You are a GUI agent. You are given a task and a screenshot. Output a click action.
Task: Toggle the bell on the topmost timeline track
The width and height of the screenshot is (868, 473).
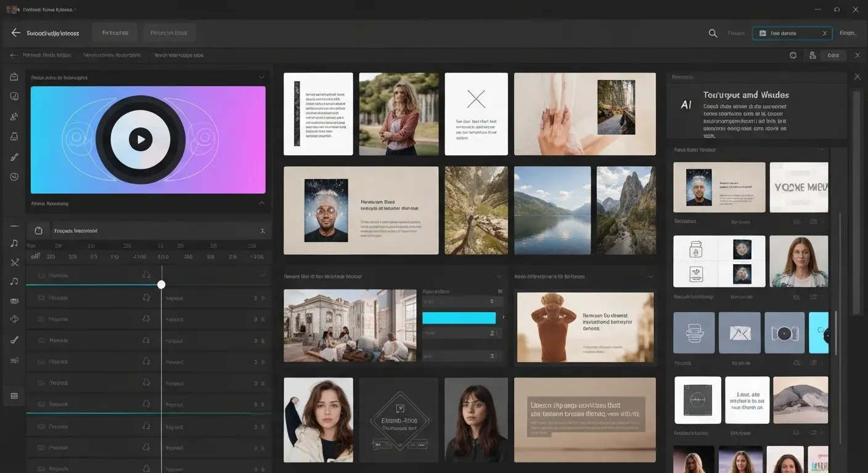(146, 275)
